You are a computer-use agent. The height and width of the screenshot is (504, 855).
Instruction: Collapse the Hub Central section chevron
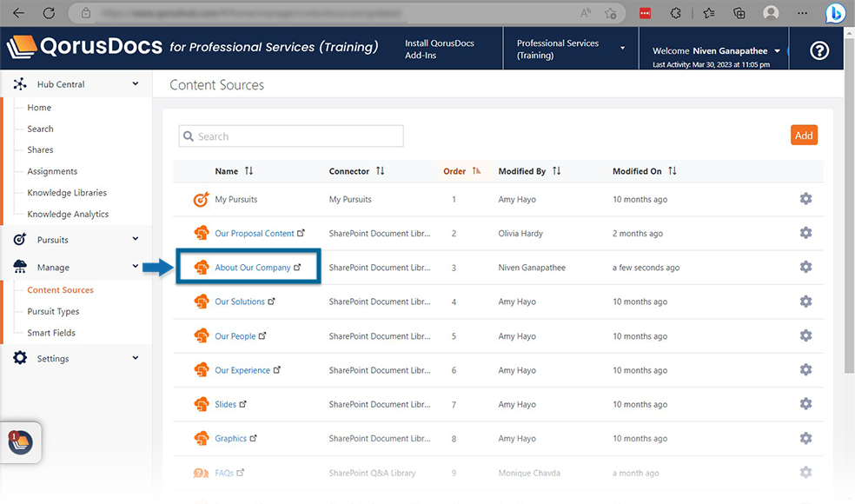(136, 84)
